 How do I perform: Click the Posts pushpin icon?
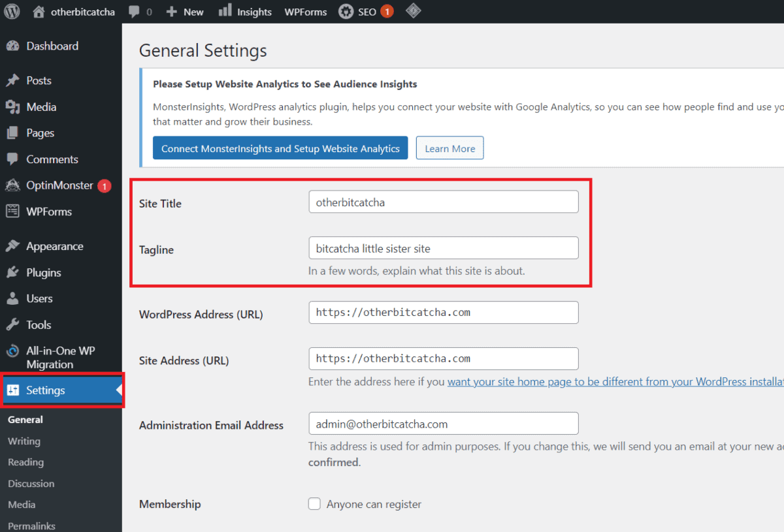(12, 80)
